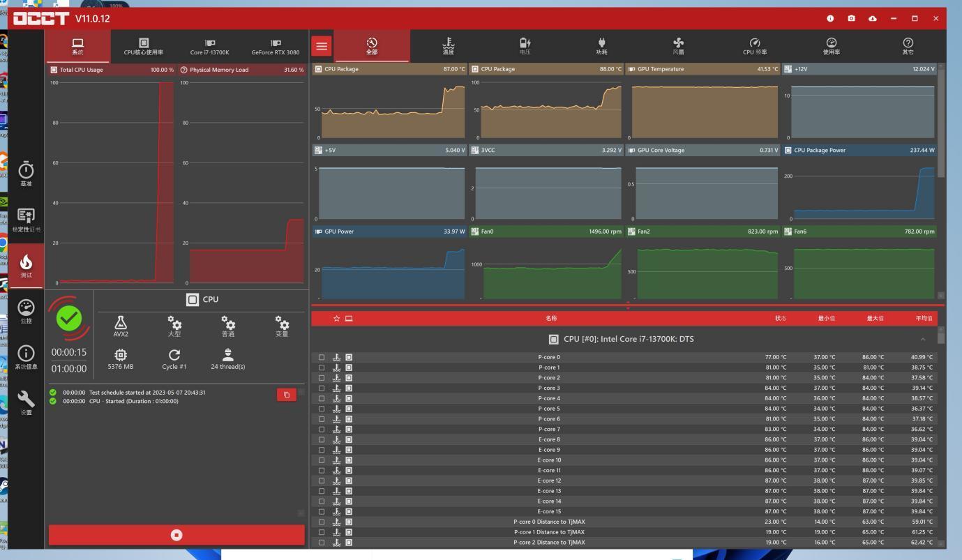This screenshot has width=962, height=560.
Task: Select the CPU 频率 frequency tab
Action: point(755,46)
